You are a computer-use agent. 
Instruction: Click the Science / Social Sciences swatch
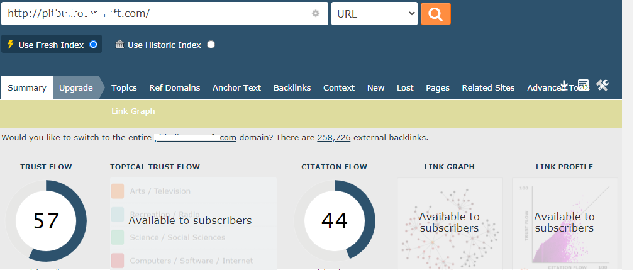(118, 237)
